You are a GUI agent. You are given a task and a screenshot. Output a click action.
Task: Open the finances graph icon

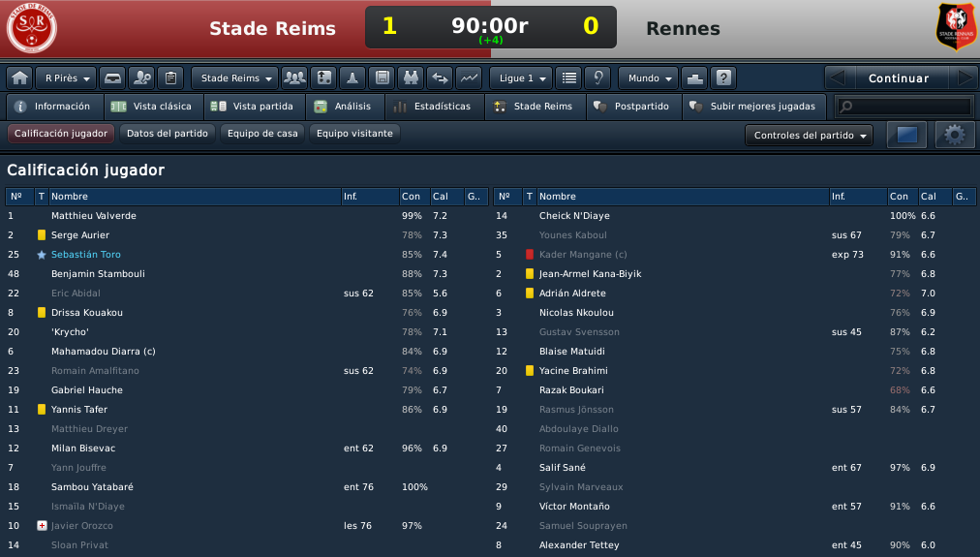[469, 78]
